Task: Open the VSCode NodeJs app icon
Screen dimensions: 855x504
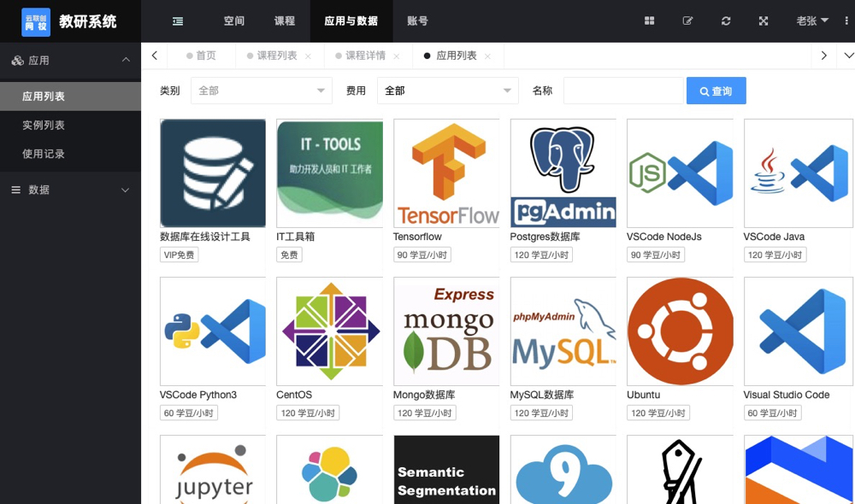Action: (680, 173)
